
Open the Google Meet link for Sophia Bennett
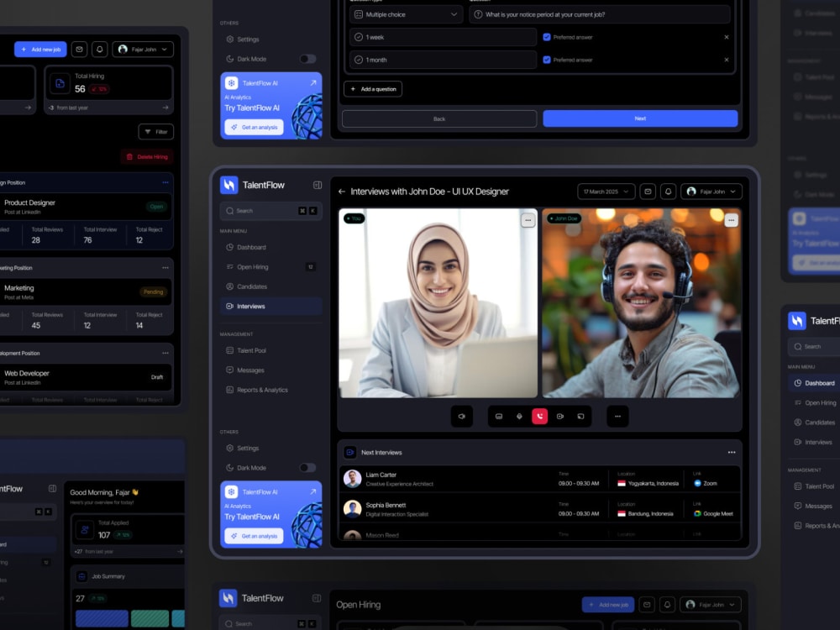(x=713, y=513)
